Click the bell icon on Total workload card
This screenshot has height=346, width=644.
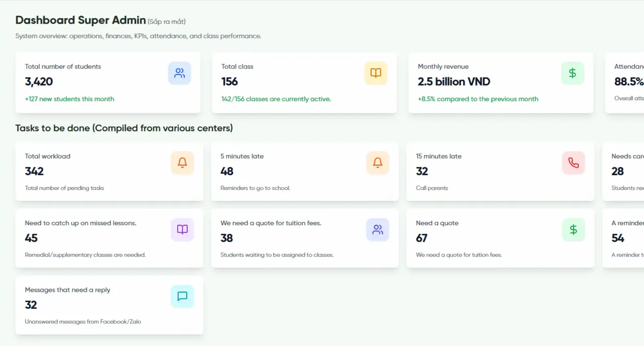coord(182,163)
